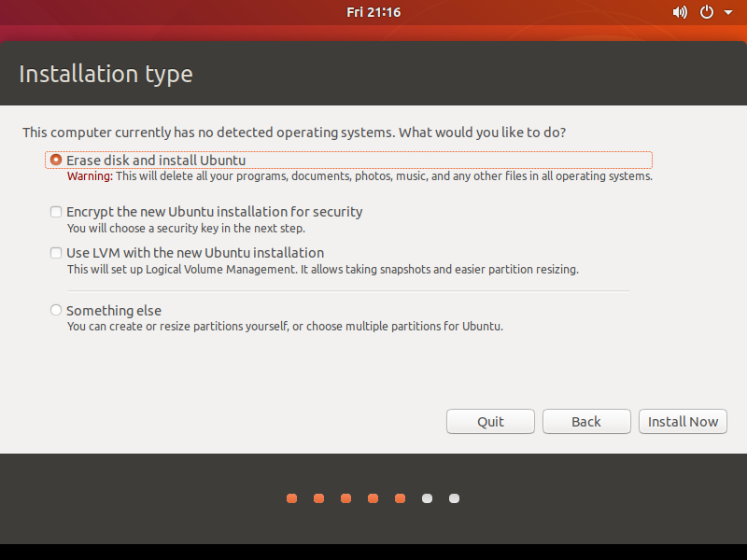Click the first orange progress dot
The height and width of the screenshot is (560, 747).
291,498
